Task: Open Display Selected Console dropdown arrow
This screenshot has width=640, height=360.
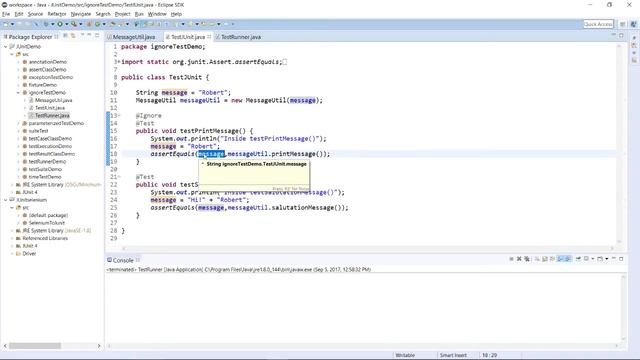Action: tap(593, 259)
